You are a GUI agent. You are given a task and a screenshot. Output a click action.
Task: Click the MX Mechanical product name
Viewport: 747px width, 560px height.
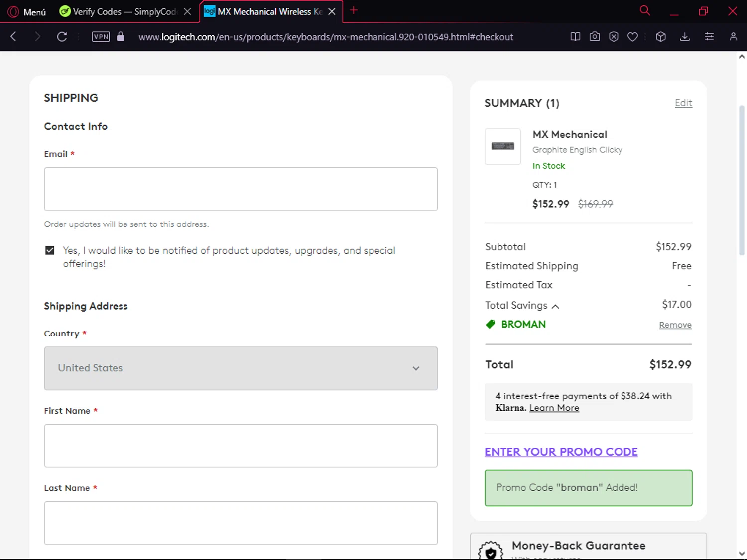coord(570,134)
